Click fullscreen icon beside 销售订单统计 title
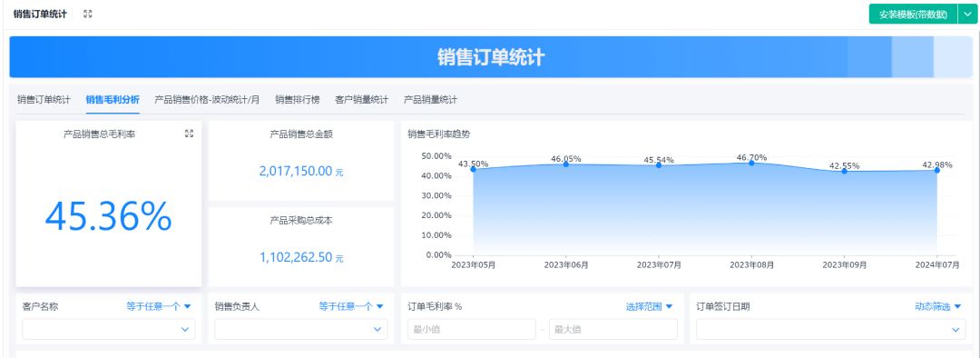The width and height of the screenshot is (980, 358). (x=87, y=14)
